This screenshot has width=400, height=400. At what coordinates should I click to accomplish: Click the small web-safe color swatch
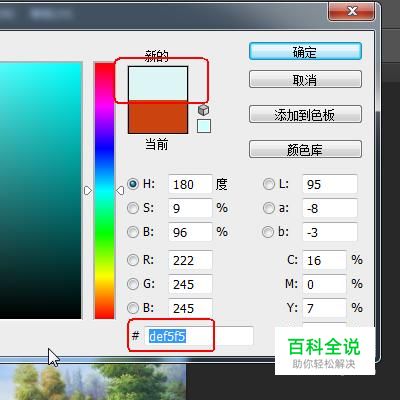204,126
